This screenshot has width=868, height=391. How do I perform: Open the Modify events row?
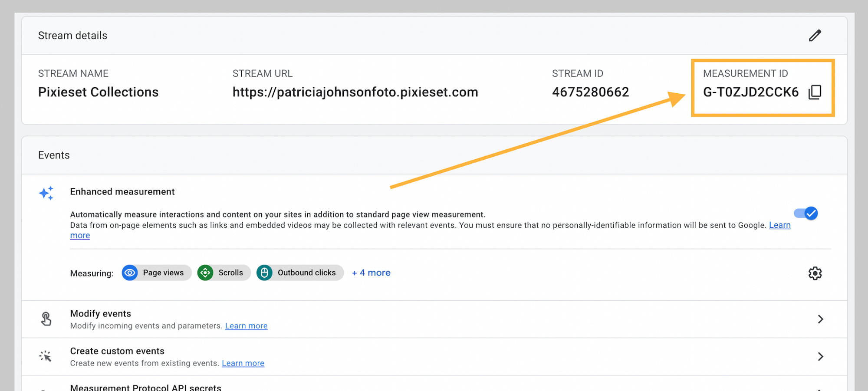click(x=101, y=314)
